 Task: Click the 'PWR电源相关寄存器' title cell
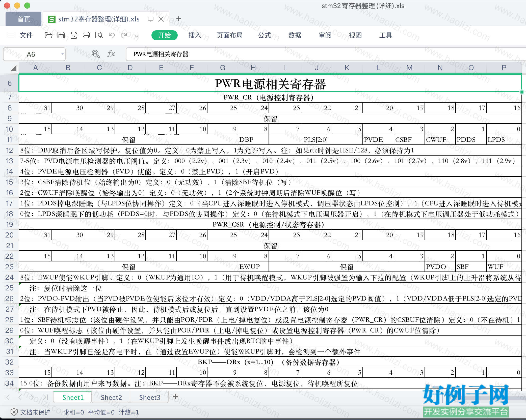[270, 83]
